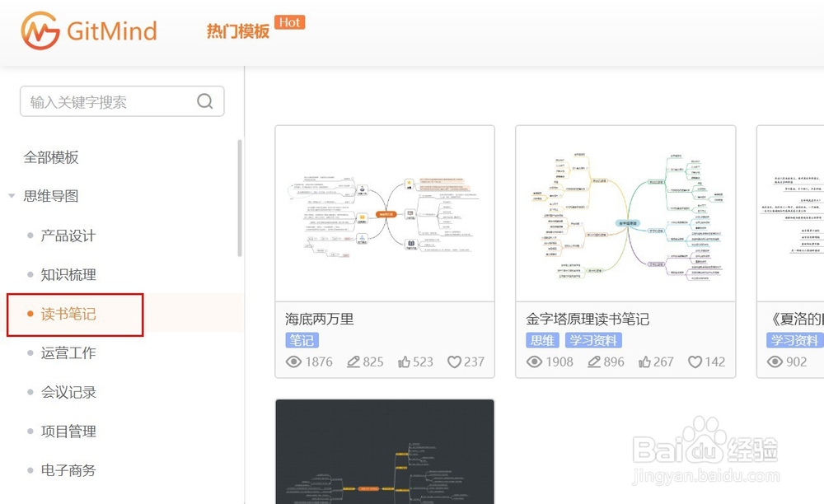Viewport: 824px width, 504px height.
Task: Click the 142 favorites count
Action: tap(714, 362)
